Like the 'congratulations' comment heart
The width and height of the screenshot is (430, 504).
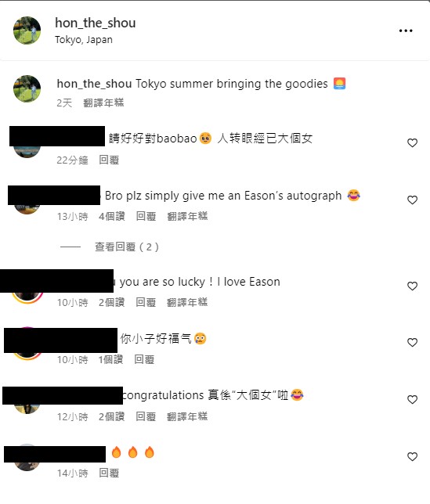[412, 400]
